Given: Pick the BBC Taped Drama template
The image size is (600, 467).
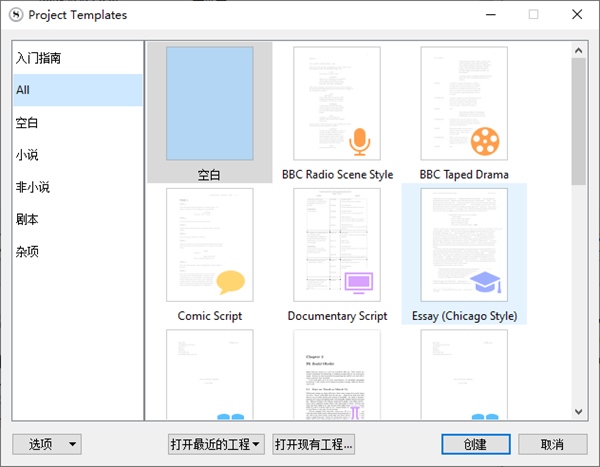Looking at the screenshot, I should pyautogui.click(x=464, y=112).
